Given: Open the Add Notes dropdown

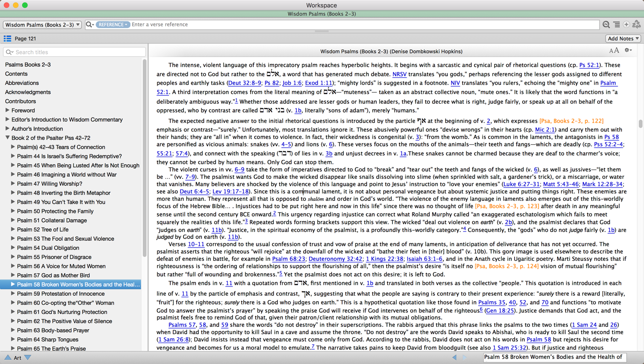Looking at the screenshot, I should point(623,39).
